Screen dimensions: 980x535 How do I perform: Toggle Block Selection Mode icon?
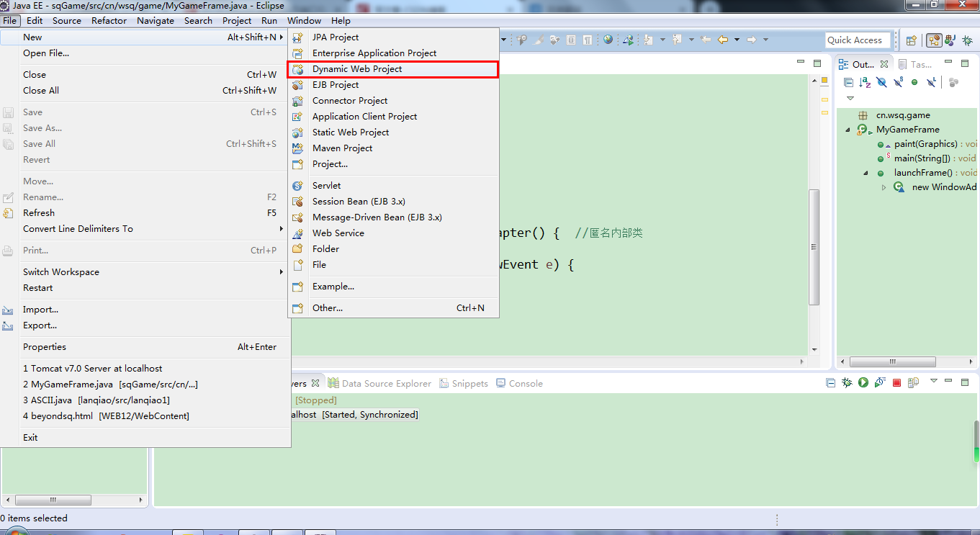coord(570,40)
